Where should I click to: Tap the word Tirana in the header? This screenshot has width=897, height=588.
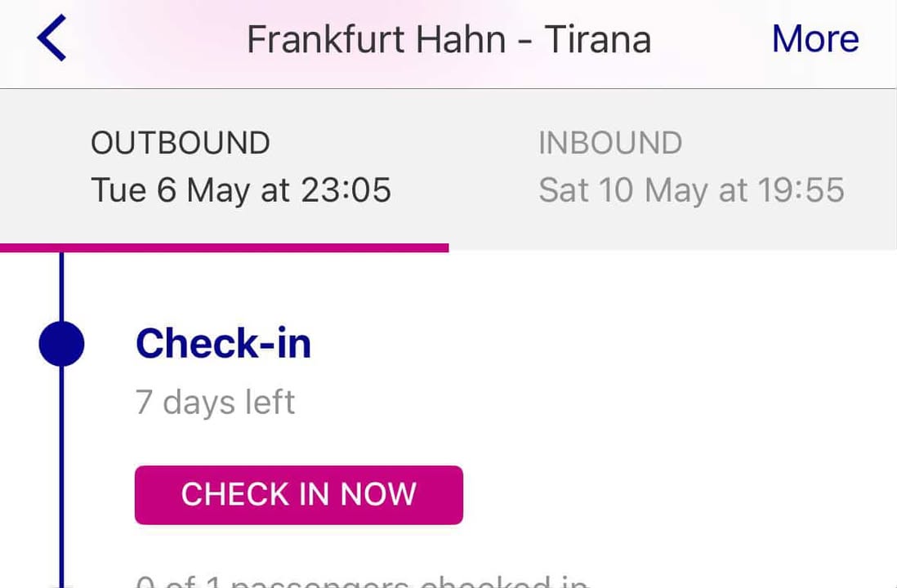(598, 39)
